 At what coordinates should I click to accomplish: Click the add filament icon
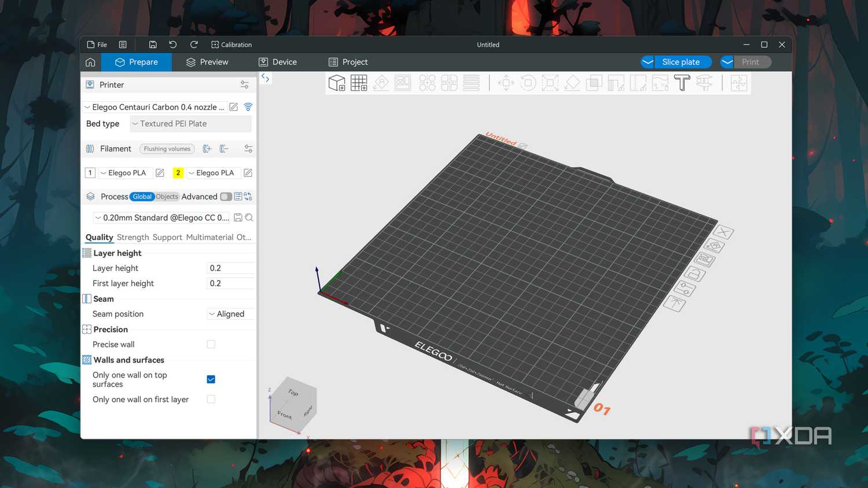point(207,149)
